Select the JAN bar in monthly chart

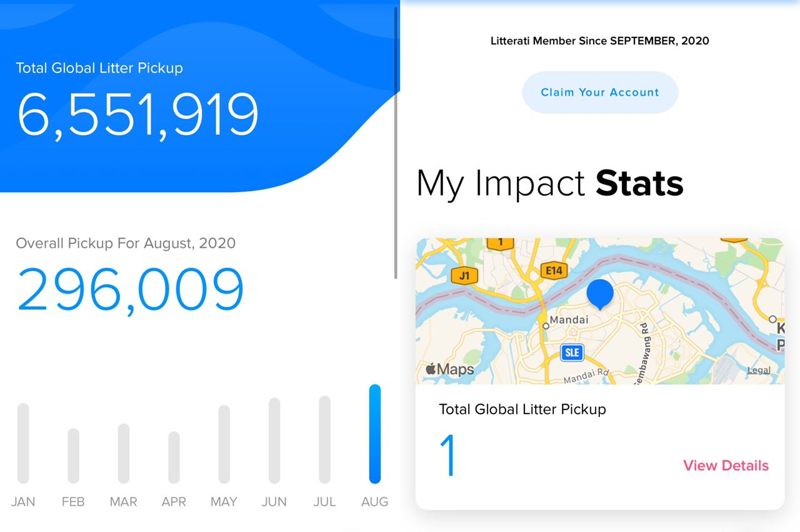tap(23, 443)
